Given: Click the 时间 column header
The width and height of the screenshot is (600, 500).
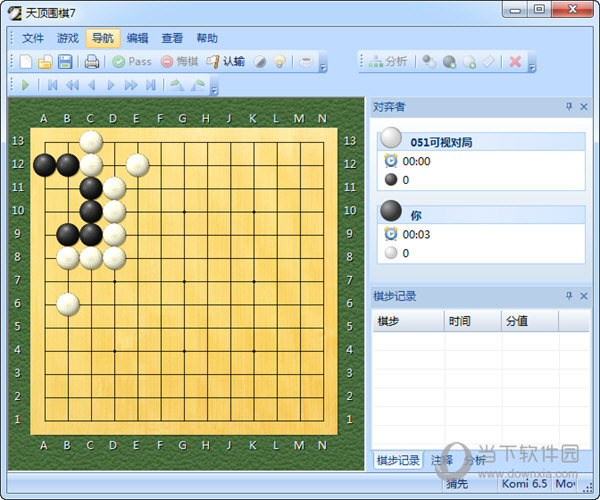Looking at the screenshot, I should tap(473, 321).
